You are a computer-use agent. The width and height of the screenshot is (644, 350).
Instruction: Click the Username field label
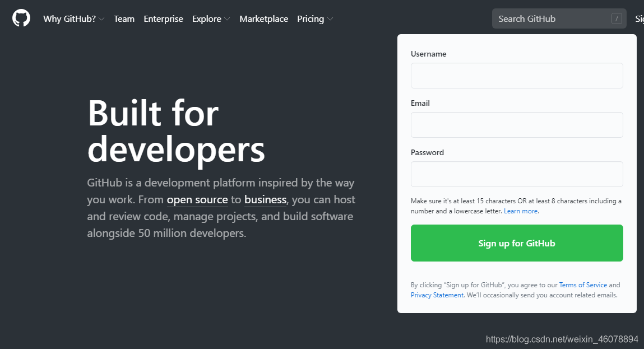coord(428,54)
